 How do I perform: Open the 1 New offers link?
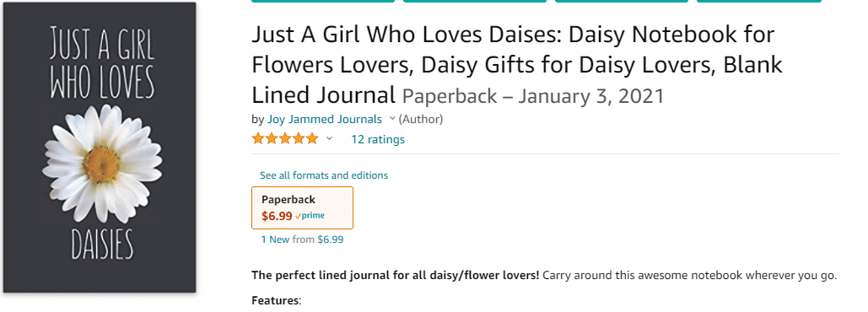[275, 239]
